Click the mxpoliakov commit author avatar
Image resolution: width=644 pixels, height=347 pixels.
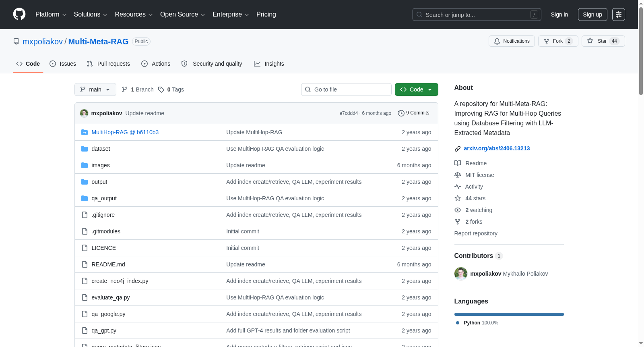(x=84, y=113)
